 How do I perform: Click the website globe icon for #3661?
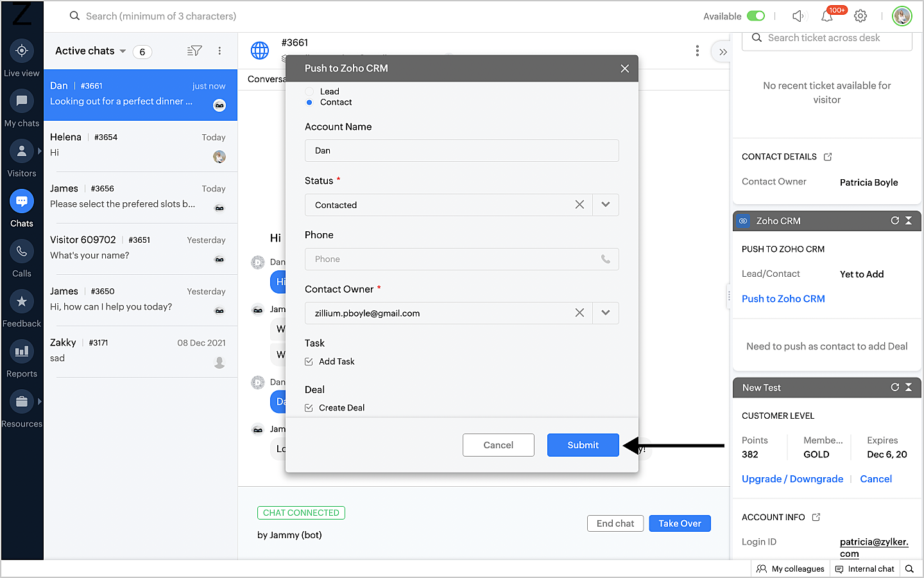coord(260,51)
